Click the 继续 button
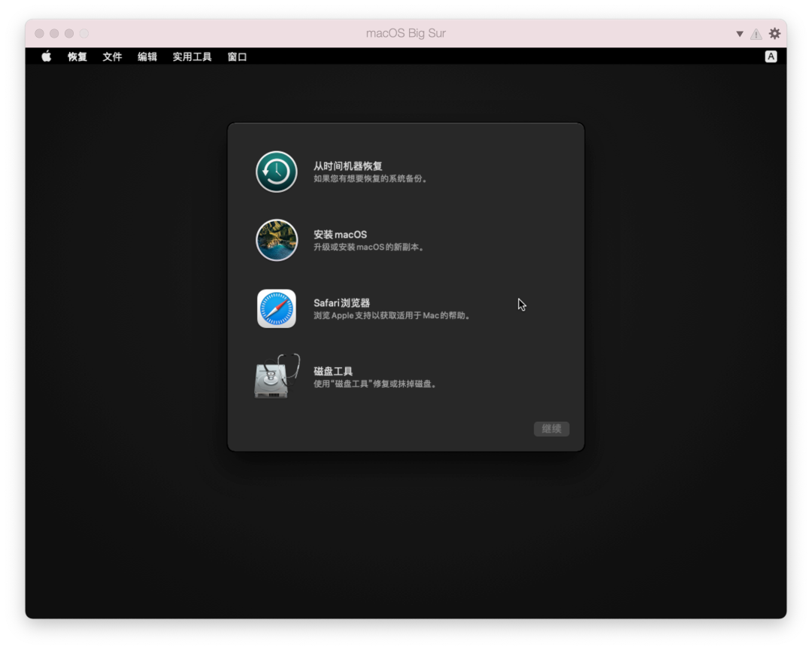Image resolution: width=812 pixels, height=650 pixels. 551,429
